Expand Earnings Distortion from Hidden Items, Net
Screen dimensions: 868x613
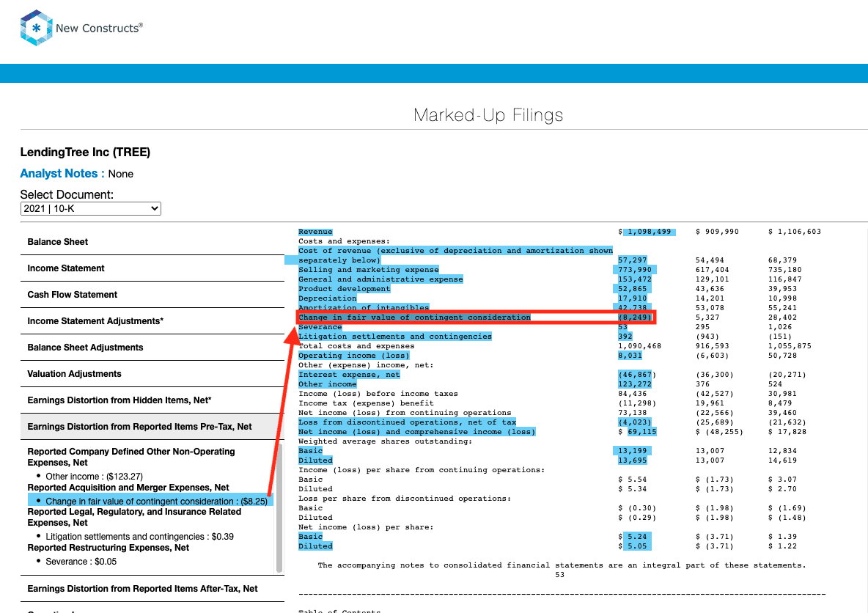pyautogui.click(x=152, y=400)
